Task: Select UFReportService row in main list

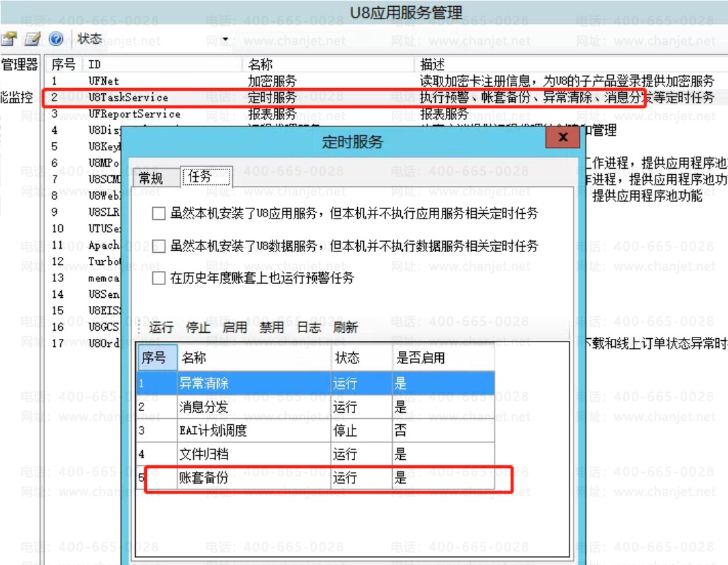Action: tap(385, 114)
